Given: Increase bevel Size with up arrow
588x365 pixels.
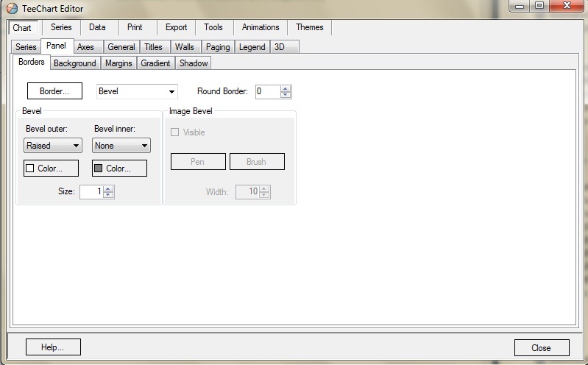Looking at the screenshot, I should click(108, 189).
